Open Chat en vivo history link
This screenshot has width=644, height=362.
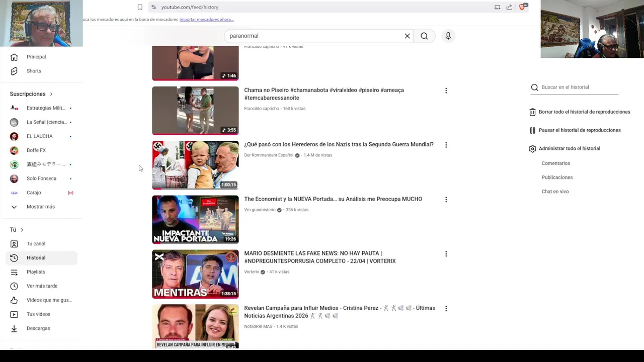(x=555, y=192)
